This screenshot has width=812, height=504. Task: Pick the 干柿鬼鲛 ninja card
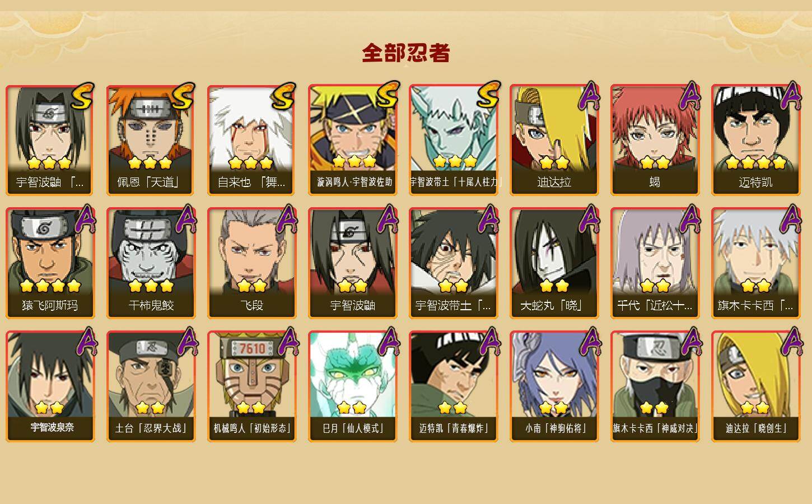151,263
